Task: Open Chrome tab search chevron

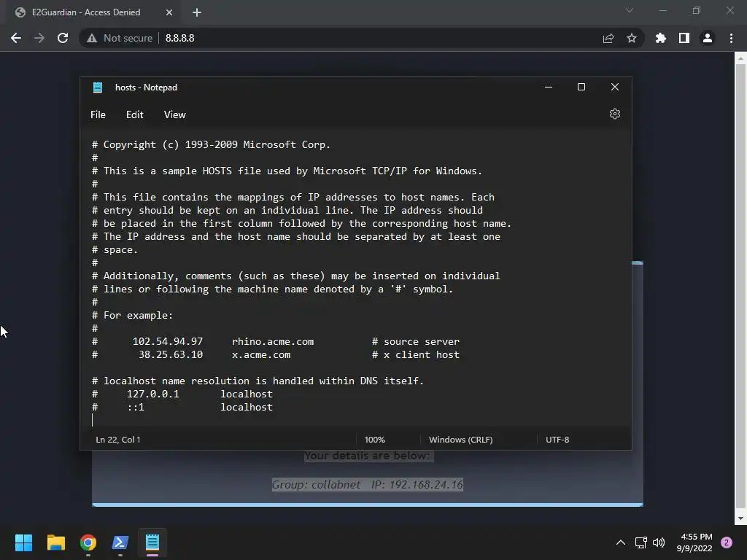Action: pos(630,10)
